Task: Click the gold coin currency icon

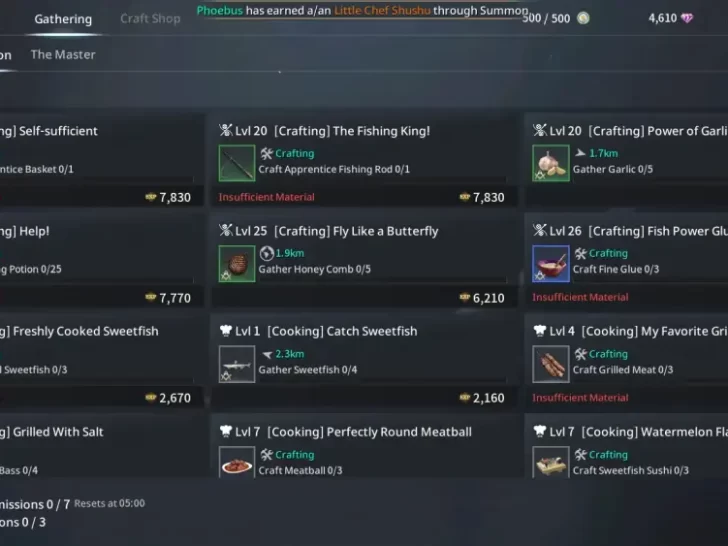Action: point(583,18)
